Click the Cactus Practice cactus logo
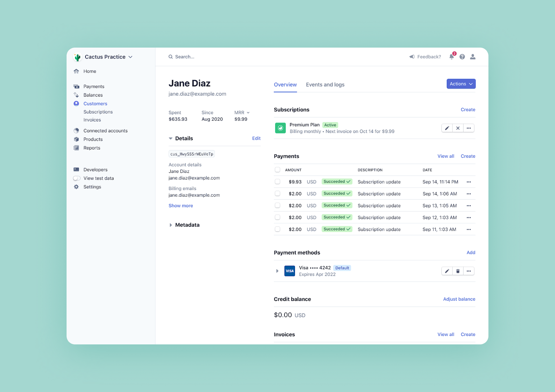This screenshot has height=392, width=555. (77, 57)
